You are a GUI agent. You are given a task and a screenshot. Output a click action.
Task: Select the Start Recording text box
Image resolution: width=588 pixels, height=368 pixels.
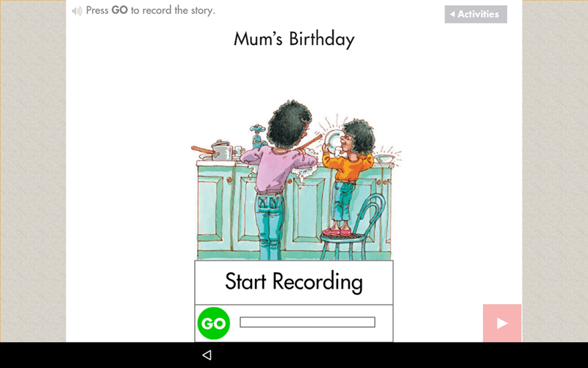pos(293,283)
